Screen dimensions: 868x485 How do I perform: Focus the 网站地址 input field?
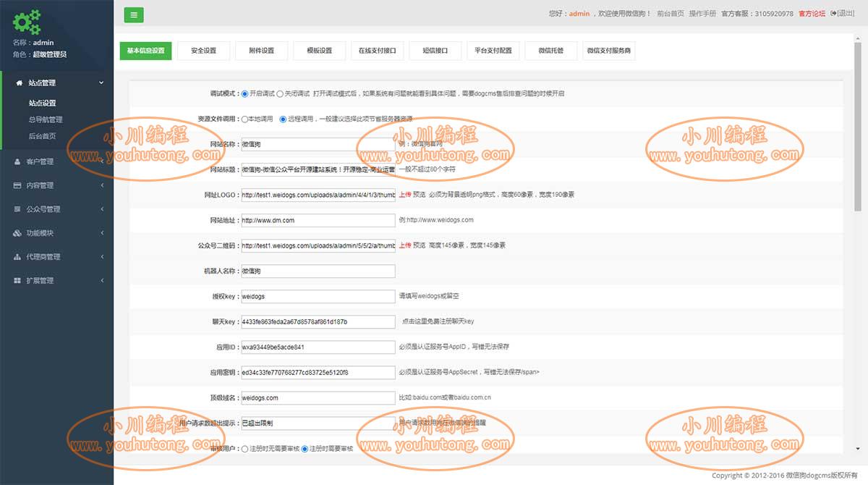coord(318,220)
